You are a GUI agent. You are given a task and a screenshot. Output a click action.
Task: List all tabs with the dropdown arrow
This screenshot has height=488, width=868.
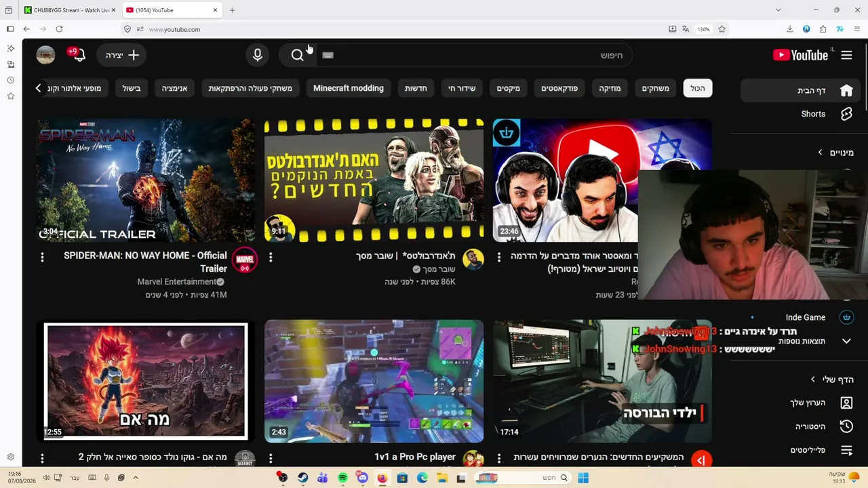(778, 10)
